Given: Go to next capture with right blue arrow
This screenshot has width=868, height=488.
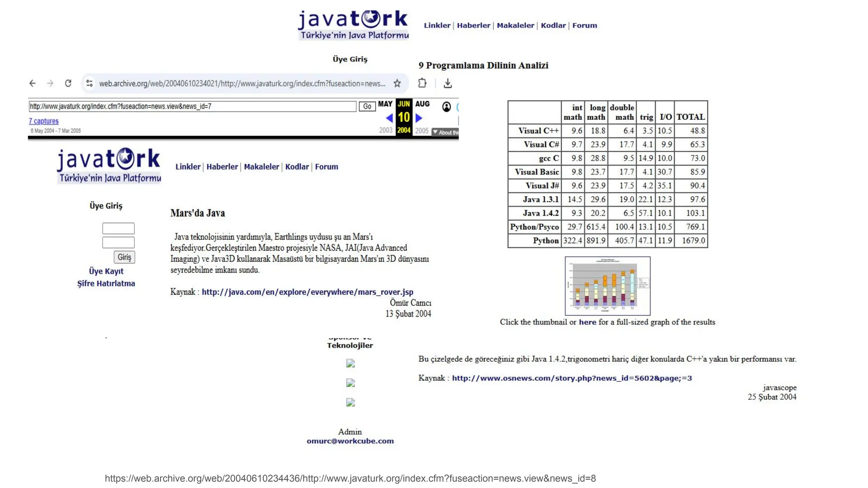Looking at the screenshot, I should pyautogui.click(x=419, y=118).
